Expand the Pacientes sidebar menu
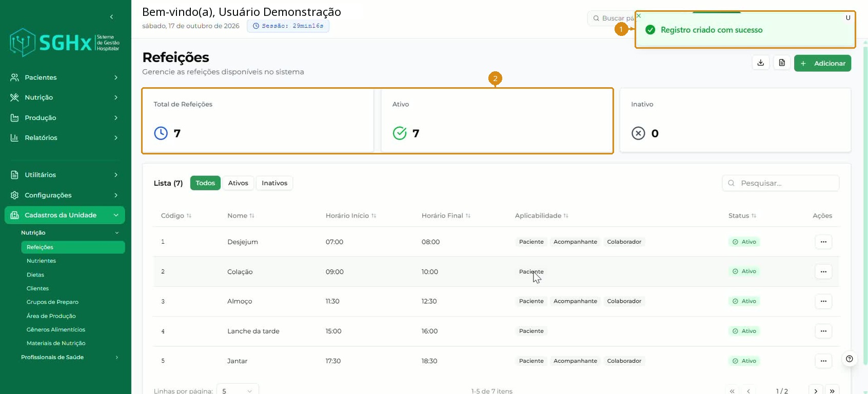The height and width of the screenshot is (394, 868). click(65, 77)
